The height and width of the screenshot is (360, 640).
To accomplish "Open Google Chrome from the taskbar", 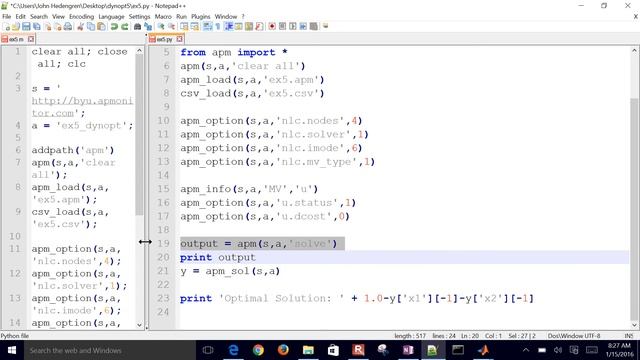I will point(258,350).
